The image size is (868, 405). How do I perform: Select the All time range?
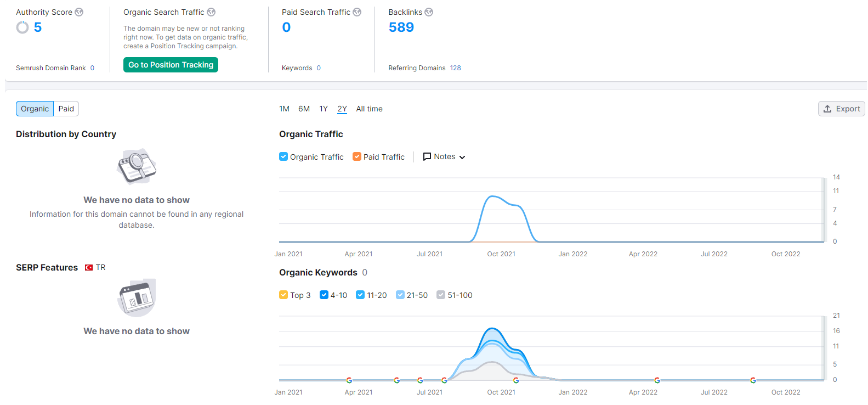(370, 109)
